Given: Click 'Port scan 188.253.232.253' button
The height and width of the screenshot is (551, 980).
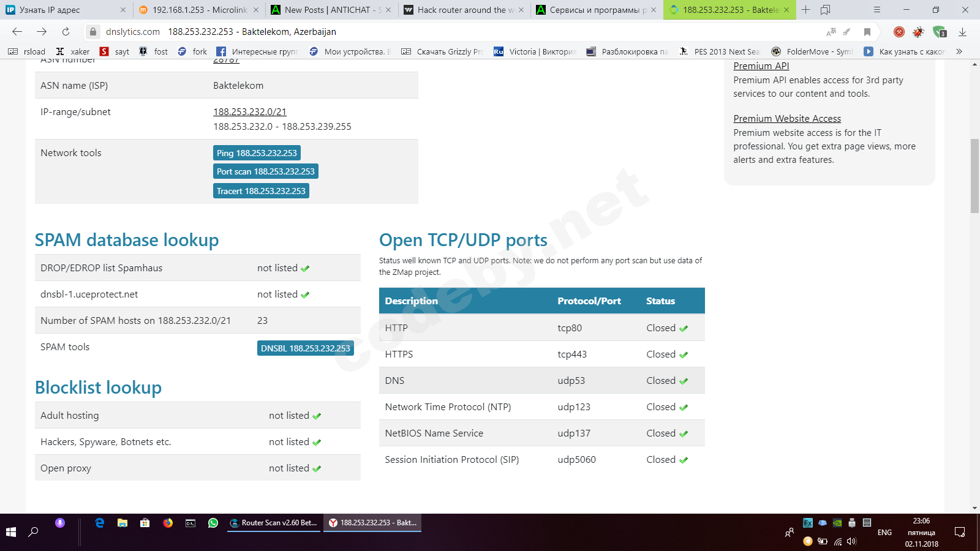Looking at the screenshot, I should pos(266,171).
